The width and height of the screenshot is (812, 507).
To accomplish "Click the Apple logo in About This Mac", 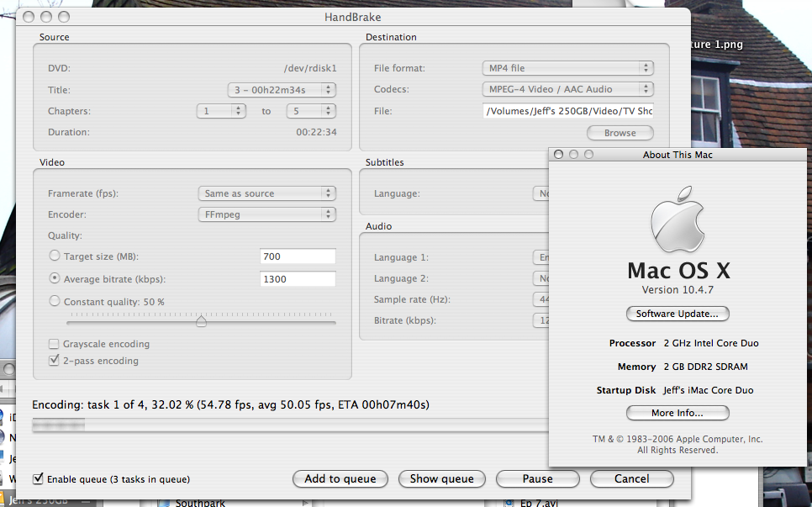I will point(678,219).
